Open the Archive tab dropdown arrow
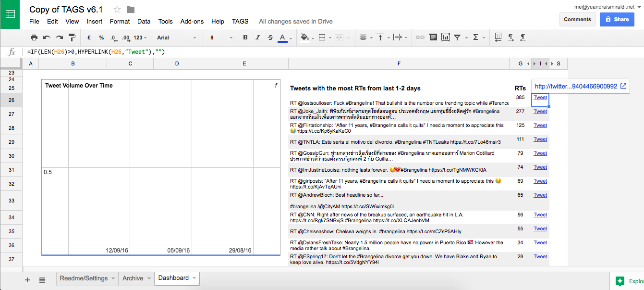The height and width of the screenshot is (290, 644). tap(149, 278)
